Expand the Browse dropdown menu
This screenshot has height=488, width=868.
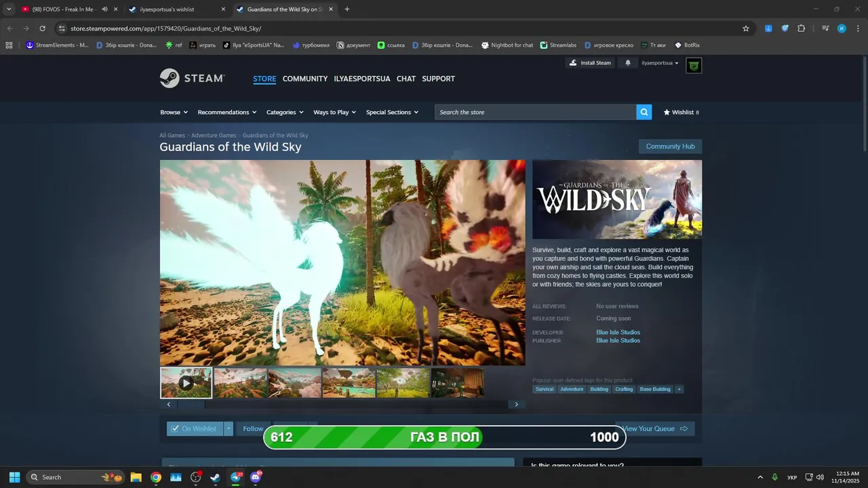[174, 112]
